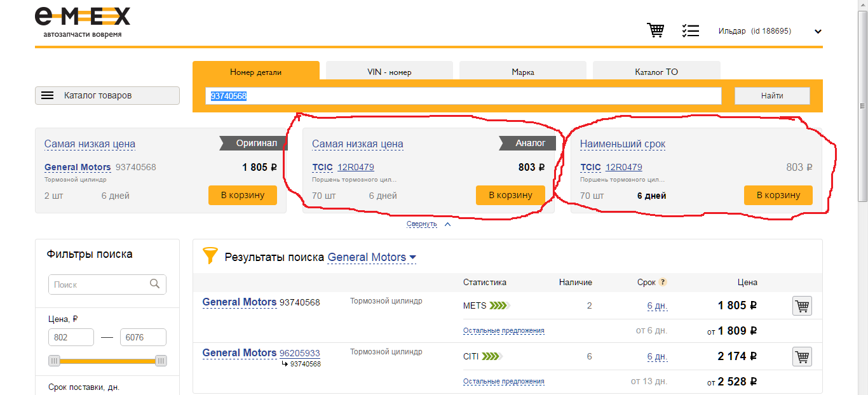Open General Motors link in 96205933 row
Screen dimensions: 868x395
[x=240, y=353]
